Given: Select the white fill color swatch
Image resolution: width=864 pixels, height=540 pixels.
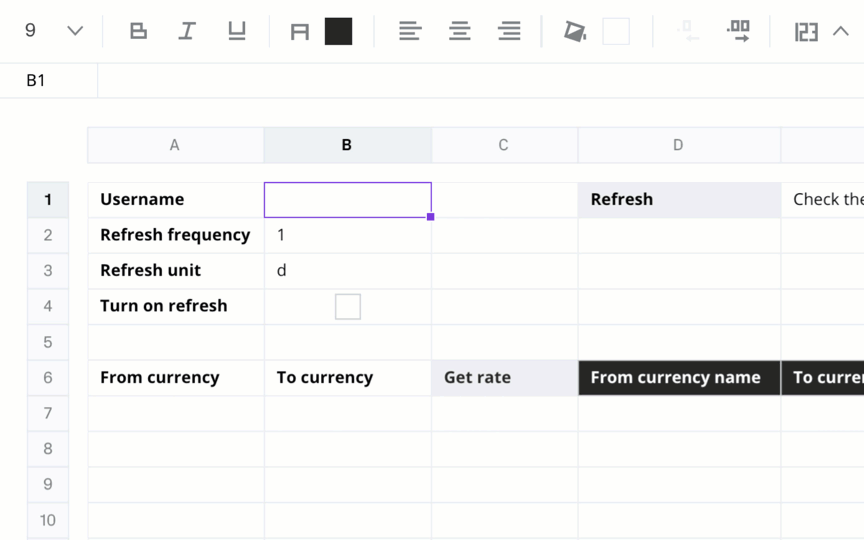Looking at the screenshot, I should pos(616,31).
